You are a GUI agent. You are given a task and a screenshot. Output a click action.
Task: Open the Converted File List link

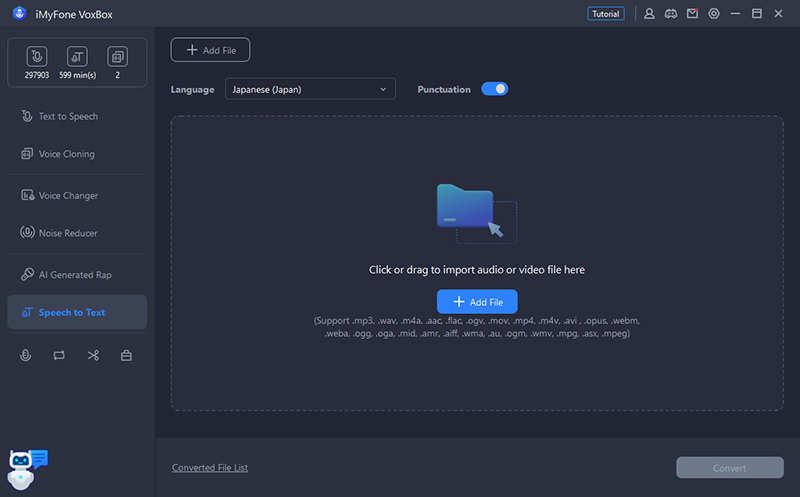coord(210,467)
